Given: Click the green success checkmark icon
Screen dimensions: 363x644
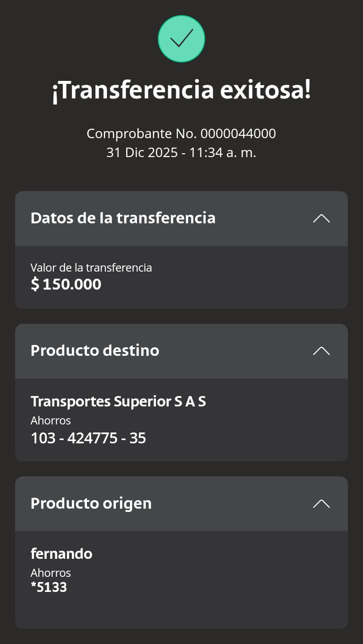Looking at the screenshot, I should 181,39.
